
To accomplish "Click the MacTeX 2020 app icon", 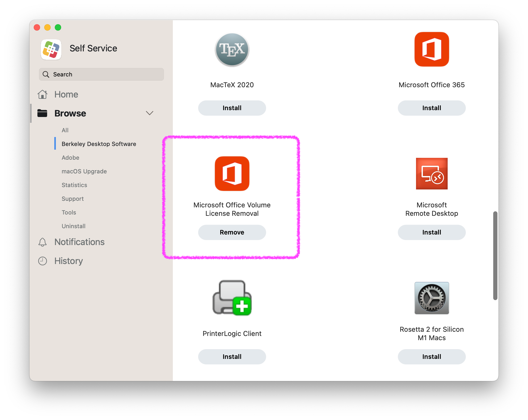I will point(232,50).
